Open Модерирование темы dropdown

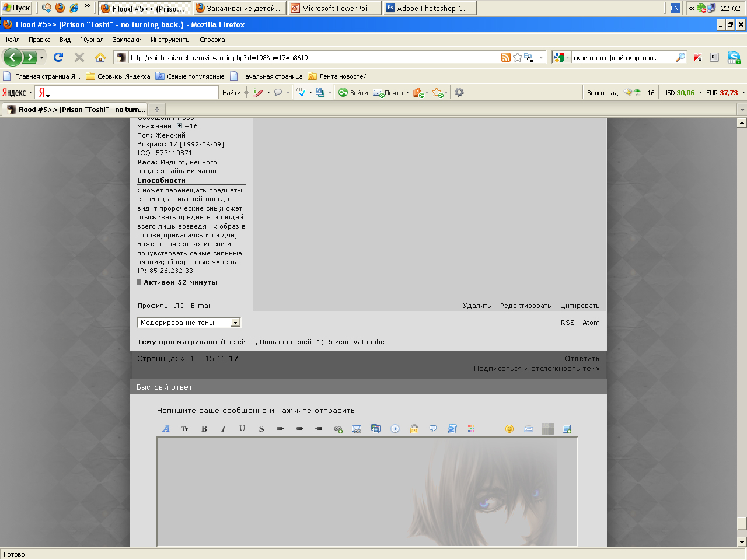click(189, 323)
